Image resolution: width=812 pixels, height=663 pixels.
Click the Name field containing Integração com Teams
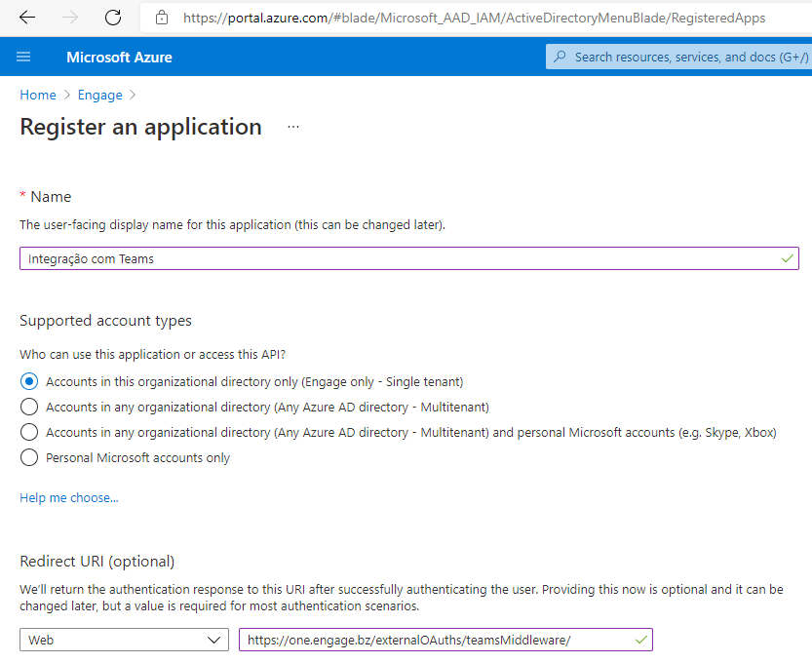click(x=409, y=258)
